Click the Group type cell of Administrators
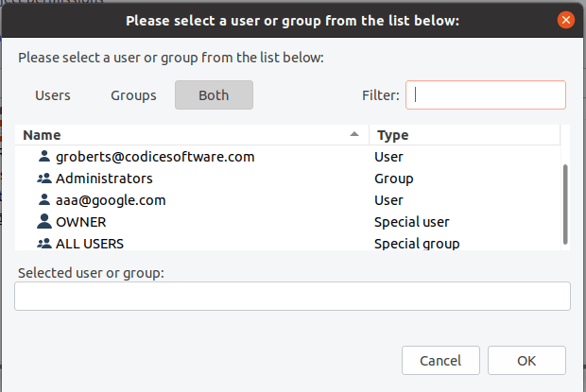 pyautogui.click(x=394, y=179)
